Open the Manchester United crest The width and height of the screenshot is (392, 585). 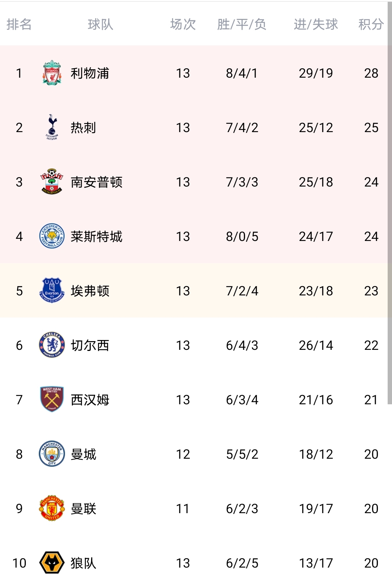[x=52, y=508]
